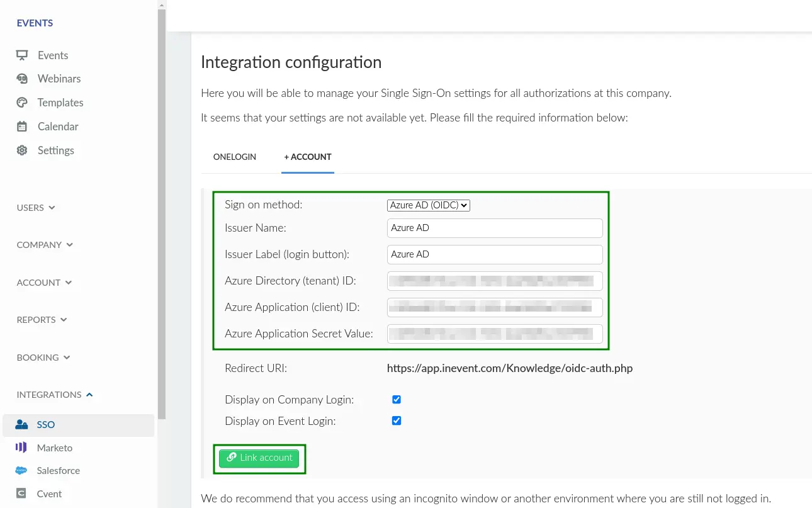Screen dimensions: 812x508
Task: Click the SSO user lock icon
Action: coord(21,425)
